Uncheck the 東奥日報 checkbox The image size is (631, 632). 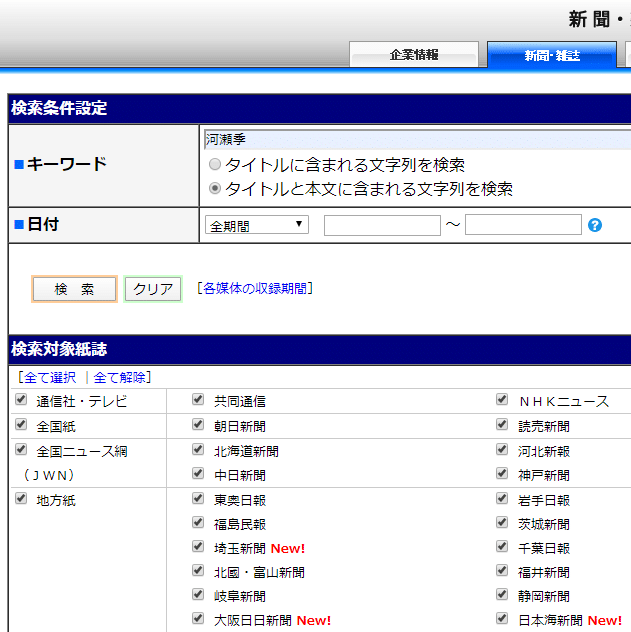tap(198, 499)
